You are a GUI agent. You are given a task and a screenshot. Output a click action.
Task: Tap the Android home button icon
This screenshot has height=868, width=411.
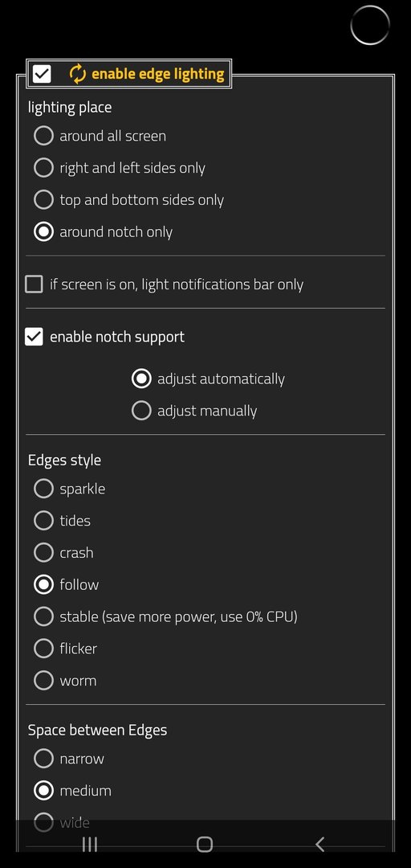point(205,844)
